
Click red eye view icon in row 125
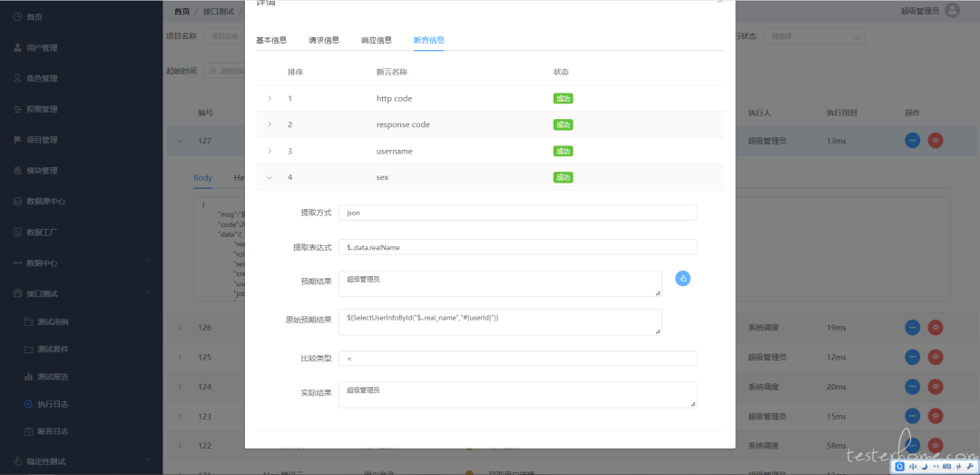[936, 357]
